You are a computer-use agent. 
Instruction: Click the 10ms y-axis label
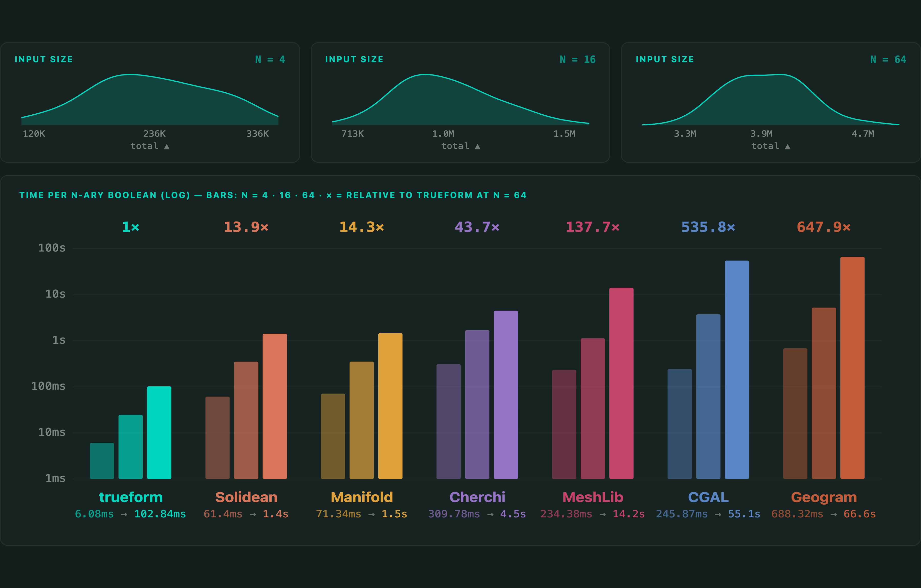coord(52,432)
